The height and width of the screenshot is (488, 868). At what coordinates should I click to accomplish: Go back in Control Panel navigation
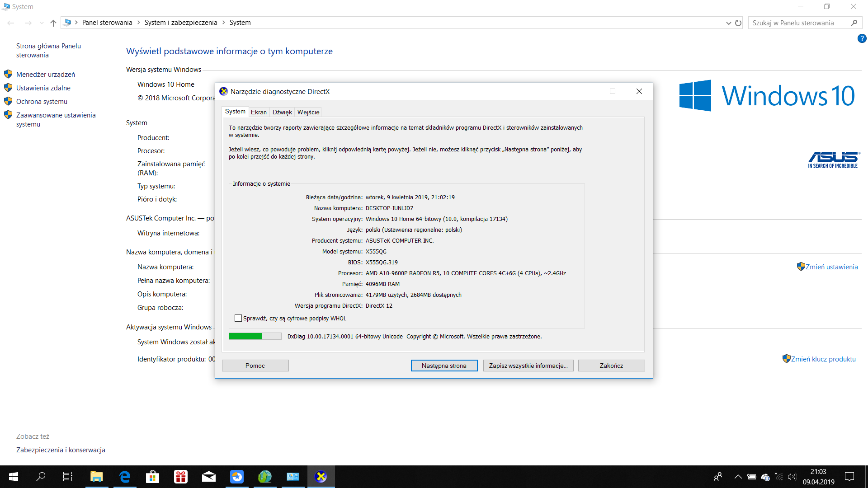(11, 23)
